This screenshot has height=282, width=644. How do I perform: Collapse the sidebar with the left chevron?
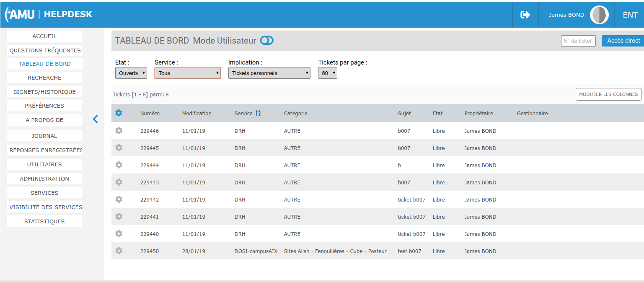pyautogui.click(x=95, y=119)
